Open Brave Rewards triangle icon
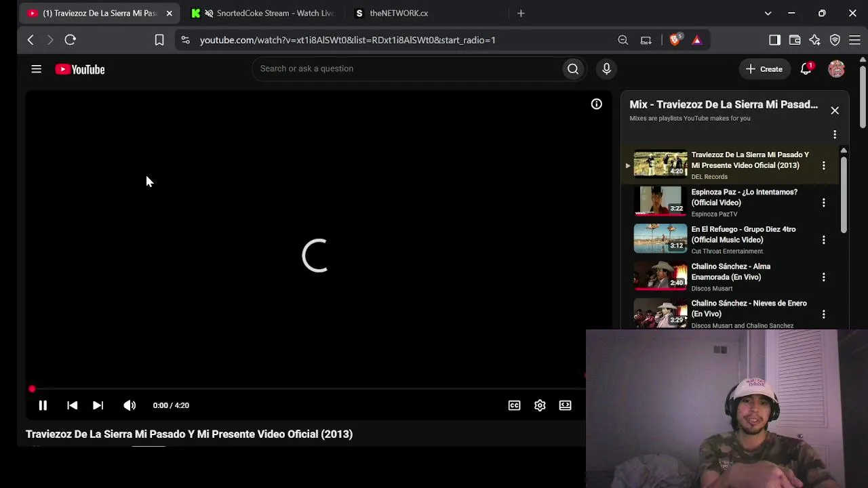 pyautogui.click(x=696, y=40)
